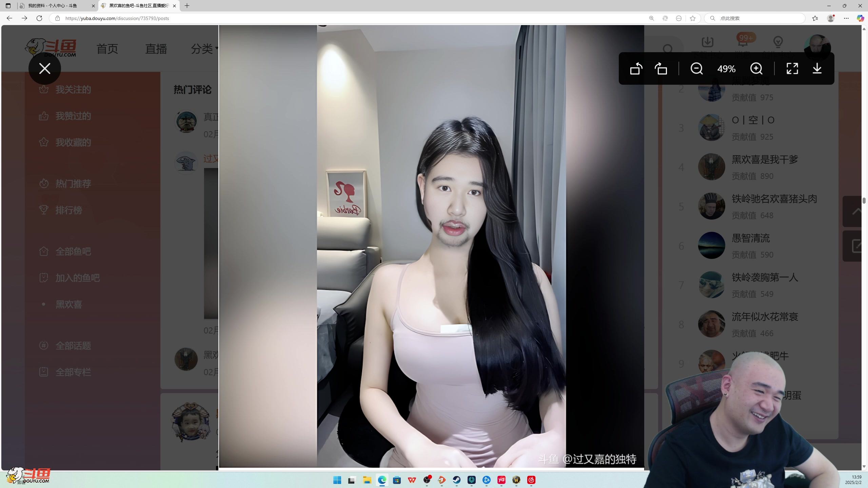Open Steam from taskbar
Viewport: 868px width, 488px height.
(x=457, y=480)
